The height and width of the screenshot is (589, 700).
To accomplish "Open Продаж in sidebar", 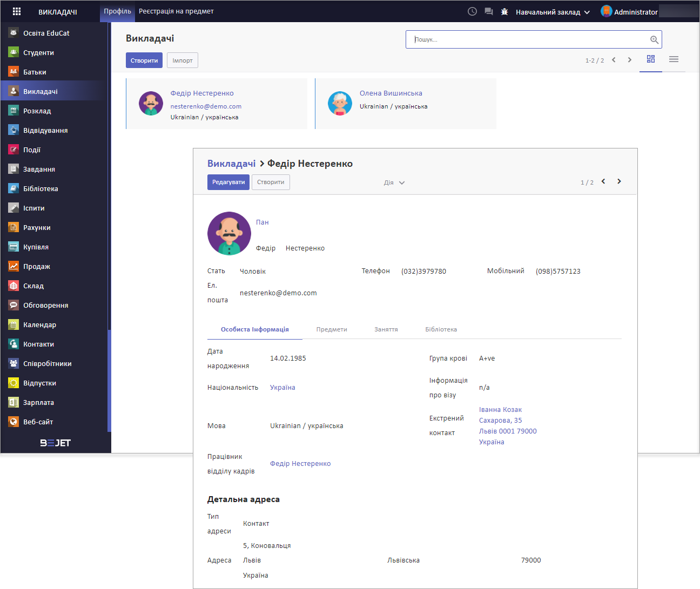I will click(54, 266).
